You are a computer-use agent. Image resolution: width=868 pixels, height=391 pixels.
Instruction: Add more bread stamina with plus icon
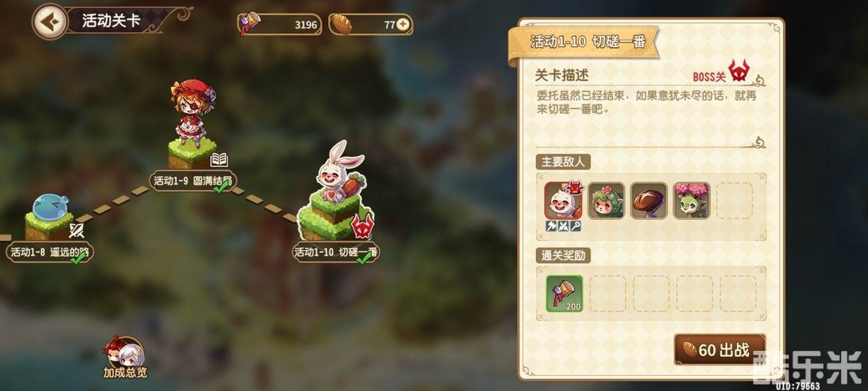coord(403,25)
